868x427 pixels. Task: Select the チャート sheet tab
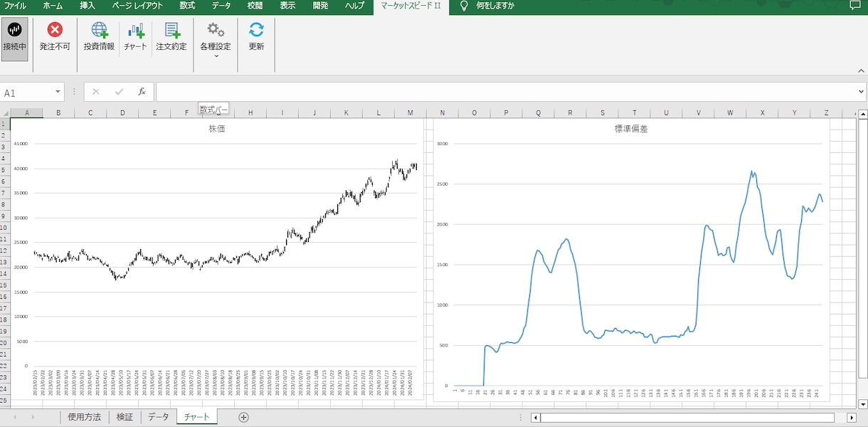click(x=197, y=417)
